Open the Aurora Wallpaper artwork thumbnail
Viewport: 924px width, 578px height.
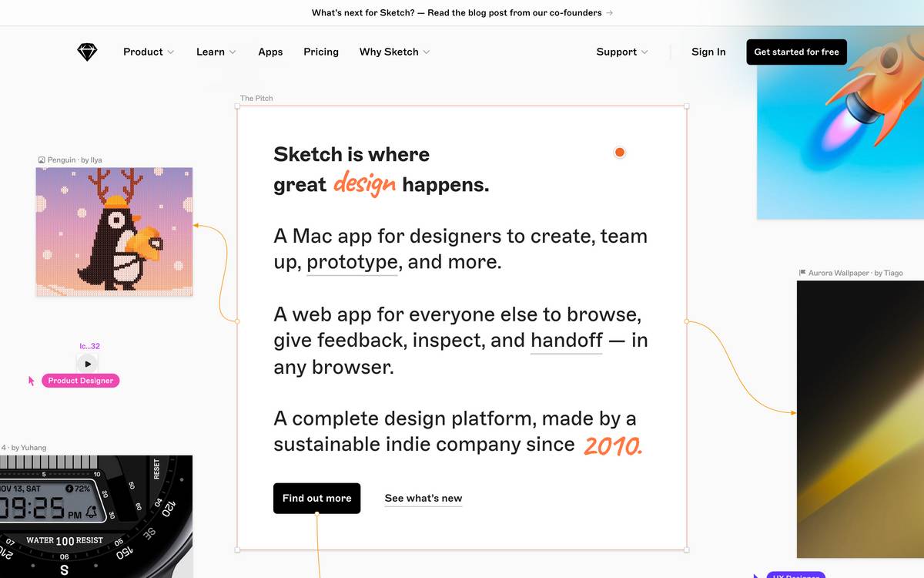860,418
